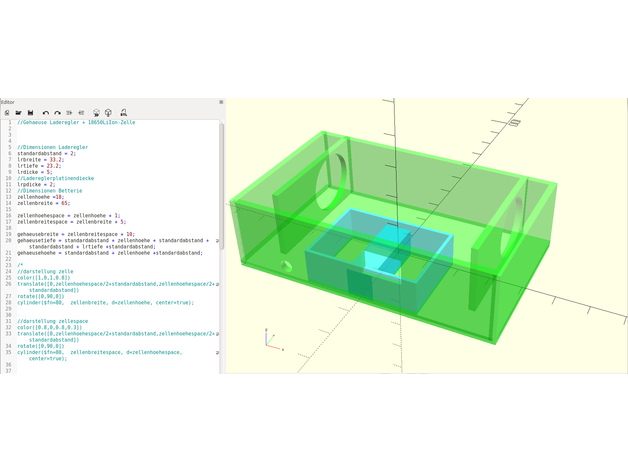Click the New file toolbar icon
The height and width of the screenshot is (472, 628).
tap(7, 113)
